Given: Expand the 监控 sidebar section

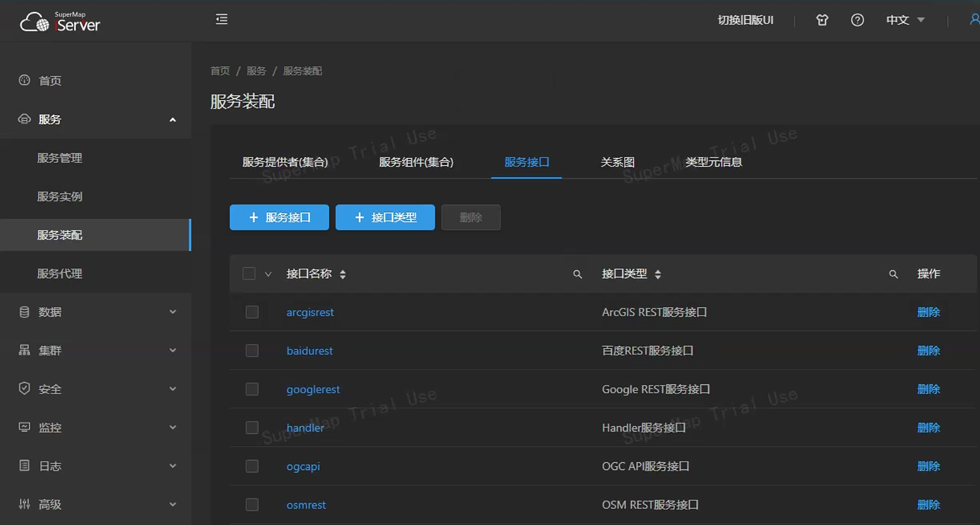Looking at the screenshot, I should point(172,428).
